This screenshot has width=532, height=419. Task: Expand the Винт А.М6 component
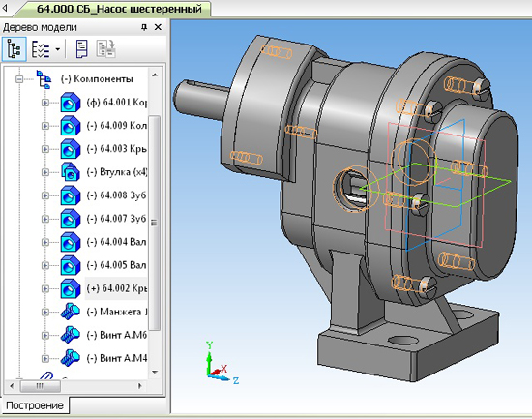tap(45, 336)
